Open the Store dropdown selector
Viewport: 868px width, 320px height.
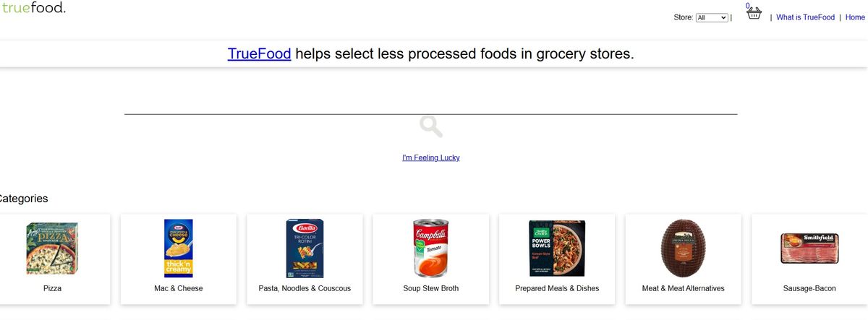pyautogui.click(x=712, y=17)
